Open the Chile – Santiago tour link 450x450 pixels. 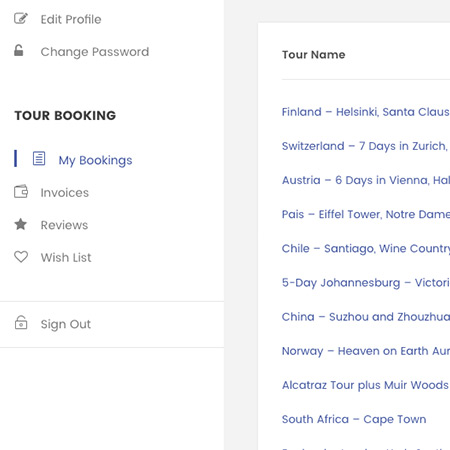pos(366,248)
